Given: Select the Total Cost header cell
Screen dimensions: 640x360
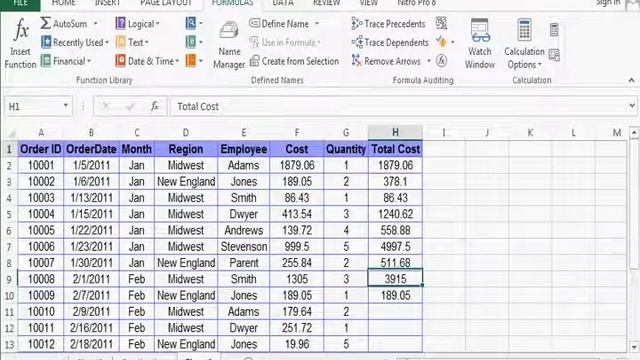Looking at the screenshot, I should [395, 149].
